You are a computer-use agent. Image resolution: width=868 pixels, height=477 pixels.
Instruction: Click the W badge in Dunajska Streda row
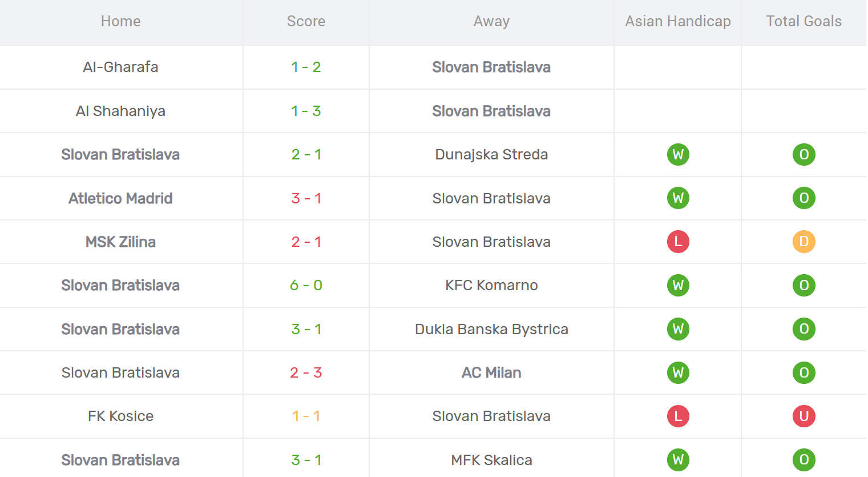678,154
